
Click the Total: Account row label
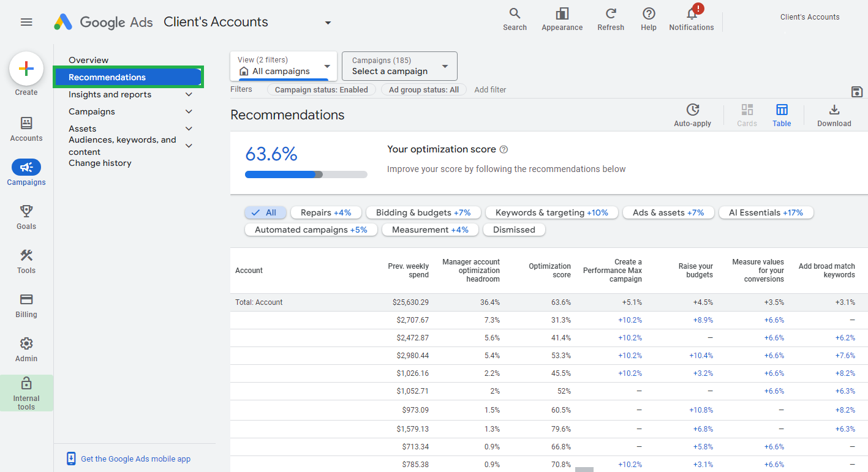pyautogui.click(x=259, y=302)
